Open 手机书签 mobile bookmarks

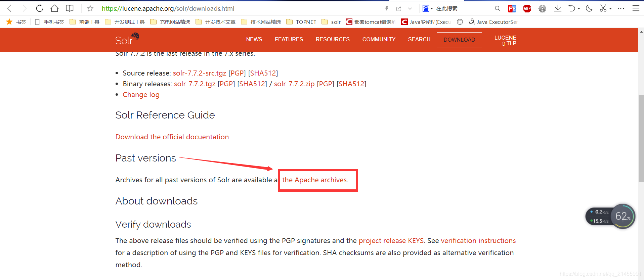click(50, 22)
